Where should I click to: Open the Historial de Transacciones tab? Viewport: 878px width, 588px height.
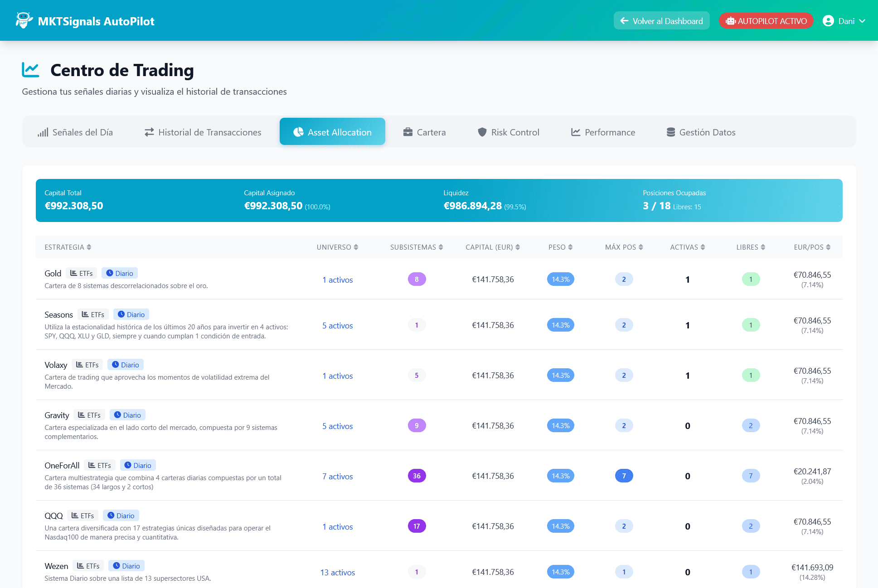[203, 132]
